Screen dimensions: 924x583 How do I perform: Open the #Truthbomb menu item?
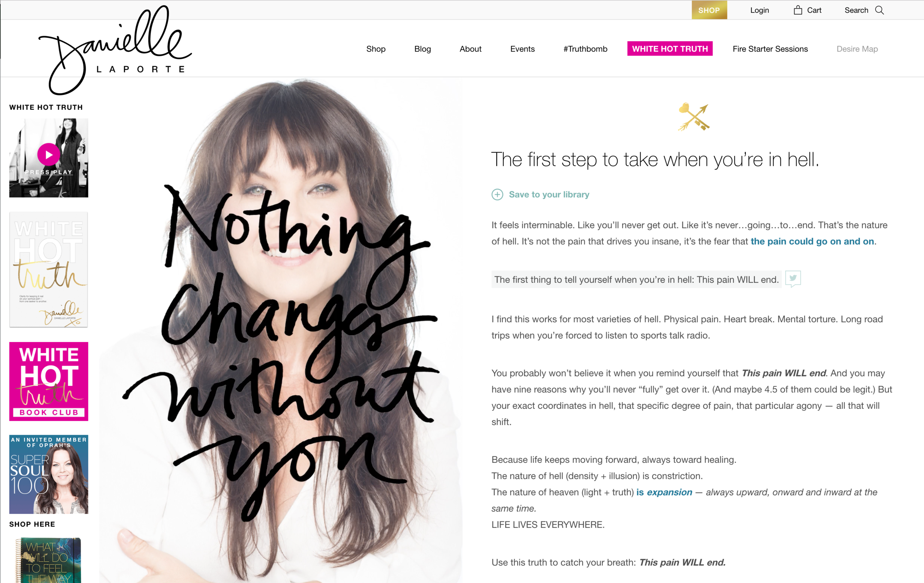(585, 49)
